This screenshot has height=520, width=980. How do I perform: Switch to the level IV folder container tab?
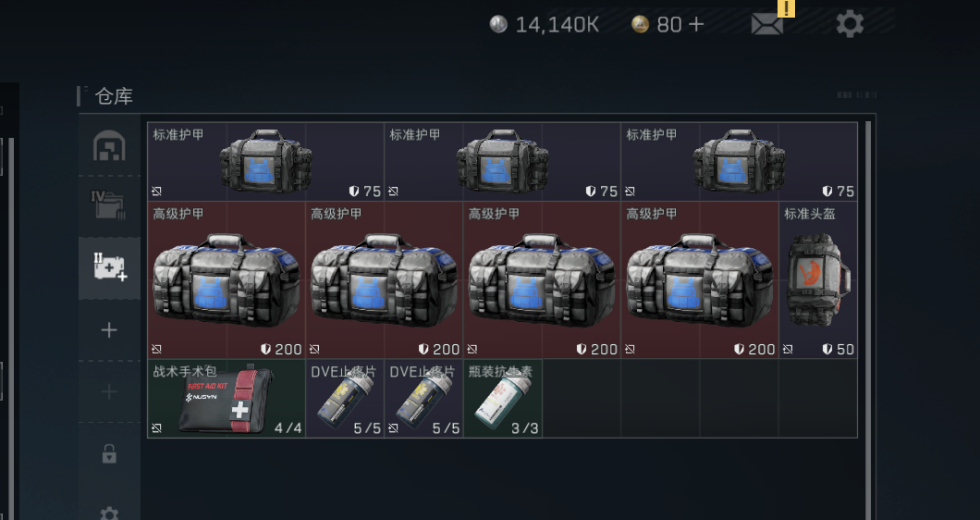pyautogui.click(x=108, y=205)
